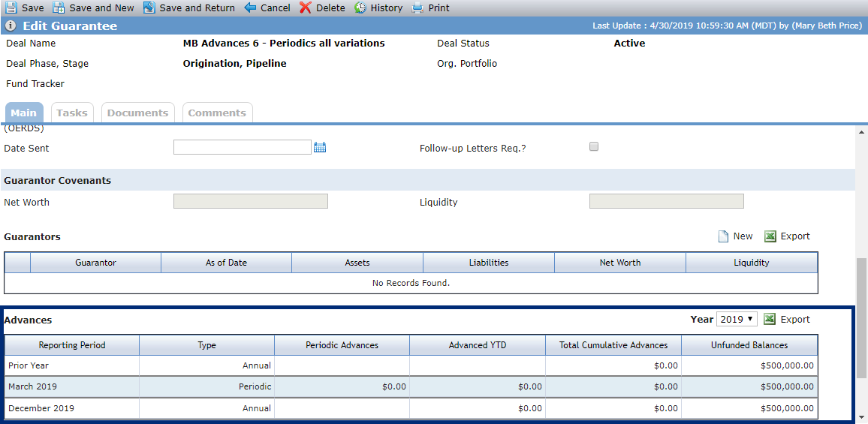This screenshot has width=868, height=424.
Task: Click the Type column header
Action: [x=207, y=345]
